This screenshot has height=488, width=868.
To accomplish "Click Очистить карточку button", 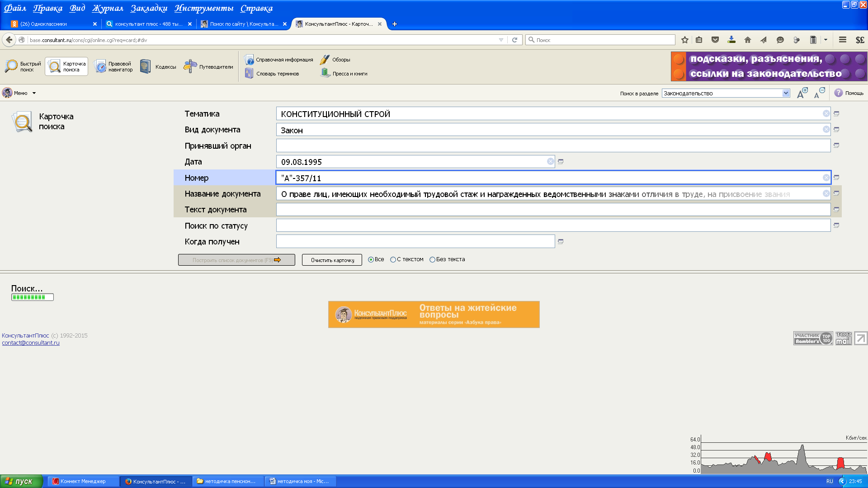I will tap(332, 260).
